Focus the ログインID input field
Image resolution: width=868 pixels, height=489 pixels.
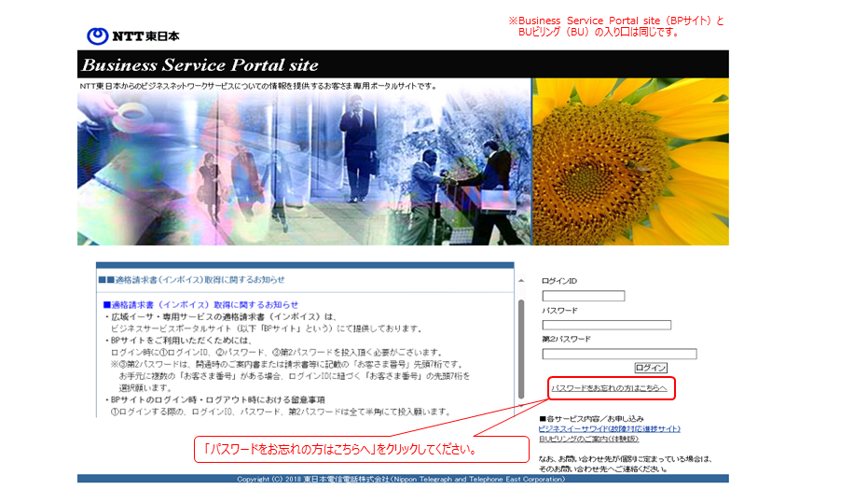(x=584, y=296)
